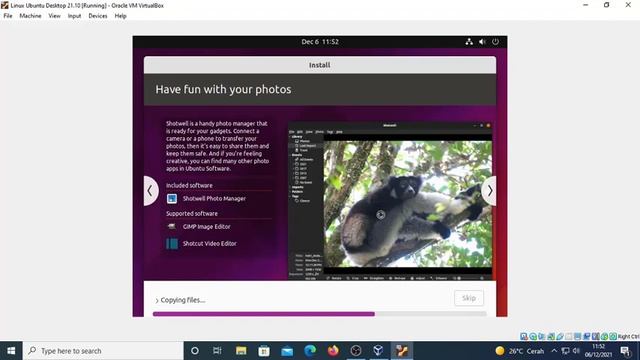Open the Windows clock and date

[598, 351]
